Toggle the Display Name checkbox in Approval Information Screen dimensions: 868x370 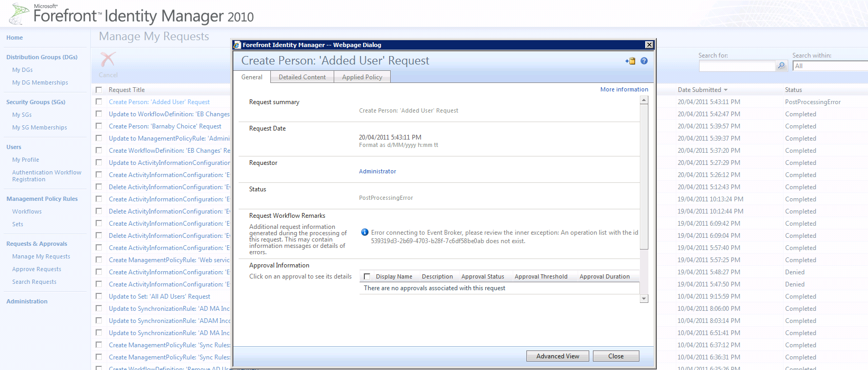point(367,276)
